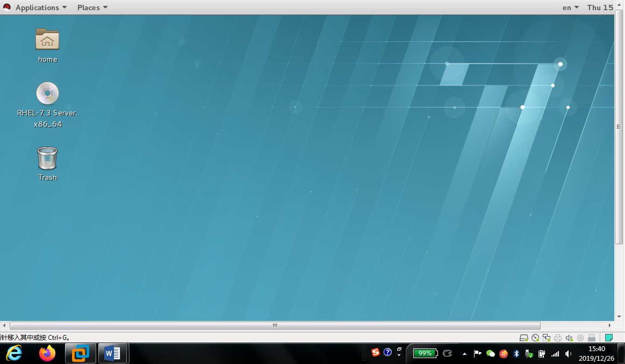Click the Red Hat logo in top panel
This screenshot has height=364, width=625.
(7, 7)
